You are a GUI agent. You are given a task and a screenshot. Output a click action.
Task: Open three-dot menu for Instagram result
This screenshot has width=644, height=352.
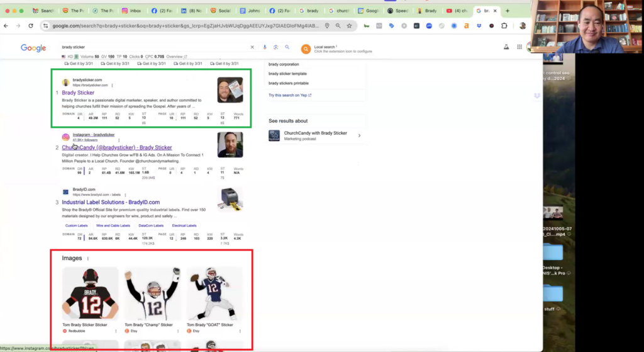(x=119, y=140)
